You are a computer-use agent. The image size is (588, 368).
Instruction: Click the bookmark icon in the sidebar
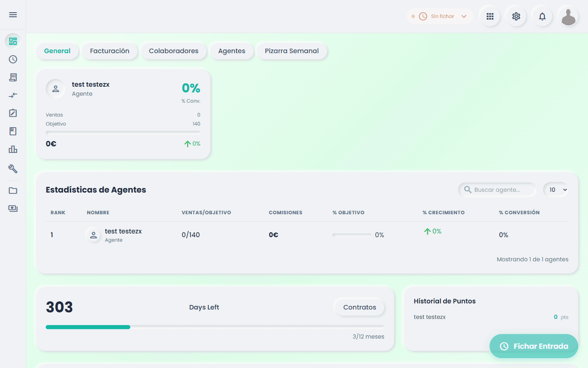[x=13, y=131]
